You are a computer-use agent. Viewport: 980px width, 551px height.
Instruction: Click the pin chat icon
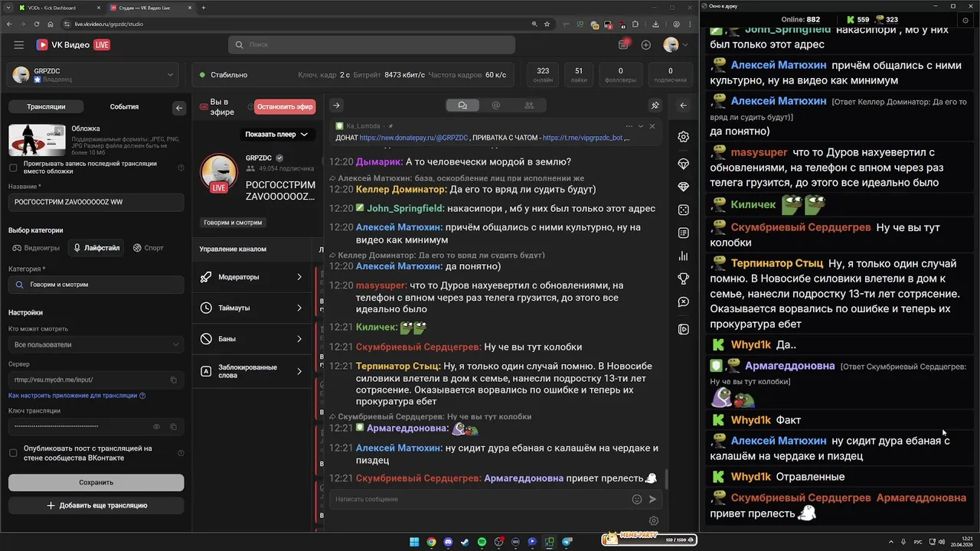(655, 106)
